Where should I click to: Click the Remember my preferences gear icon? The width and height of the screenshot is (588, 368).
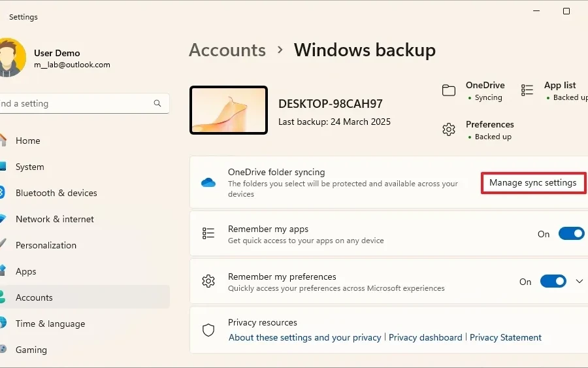point(208,281)
